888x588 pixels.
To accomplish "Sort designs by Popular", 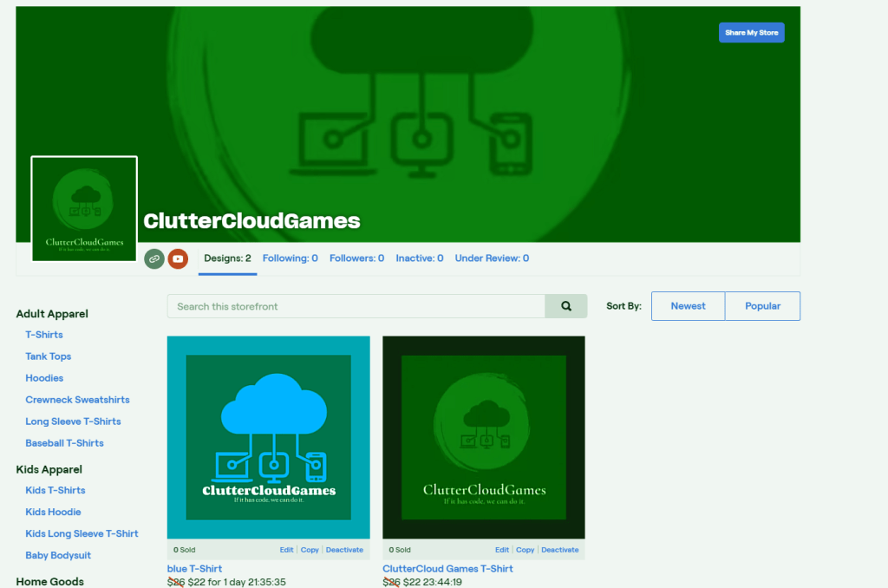I will [762, 306].
